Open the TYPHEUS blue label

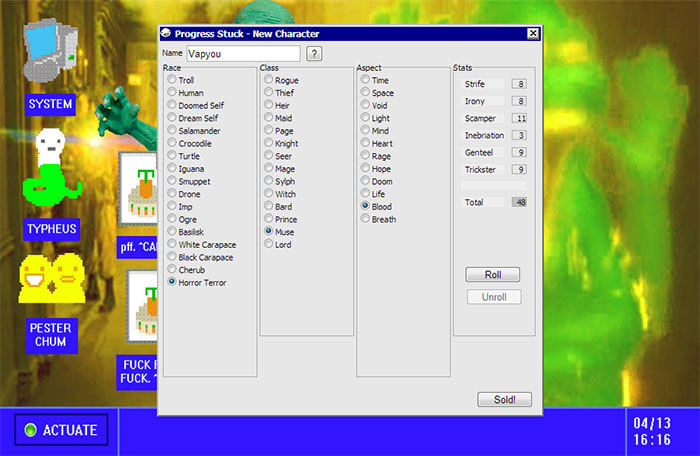[x=51, y=229]
